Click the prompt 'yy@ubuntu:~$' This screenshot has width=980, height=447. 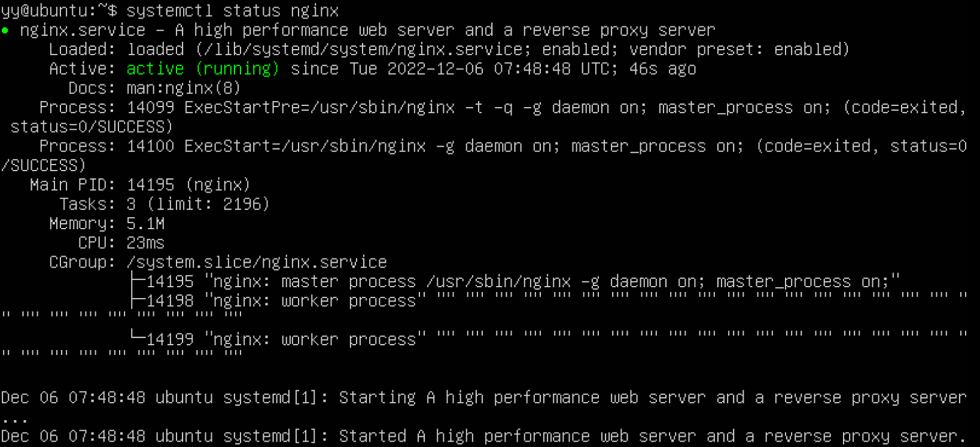click(x=59, y=11)
